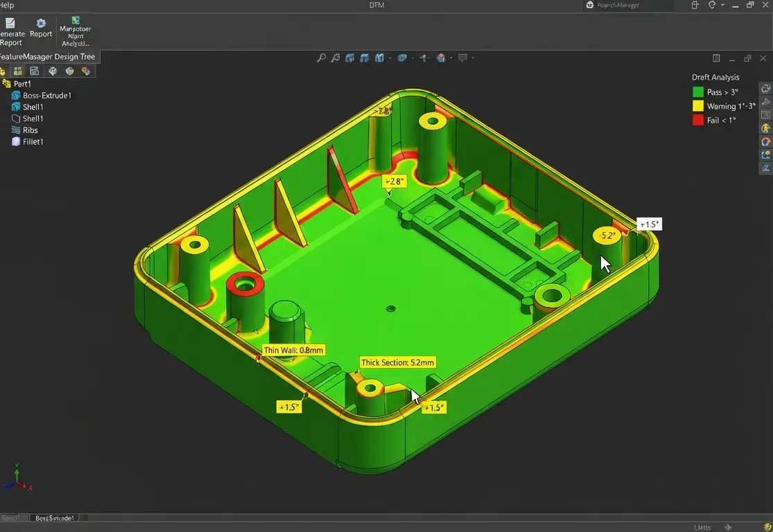Click the 'Thick Section: 5.2mm' callout
This screenshot has height=532, width=773.
coord(397,362)
